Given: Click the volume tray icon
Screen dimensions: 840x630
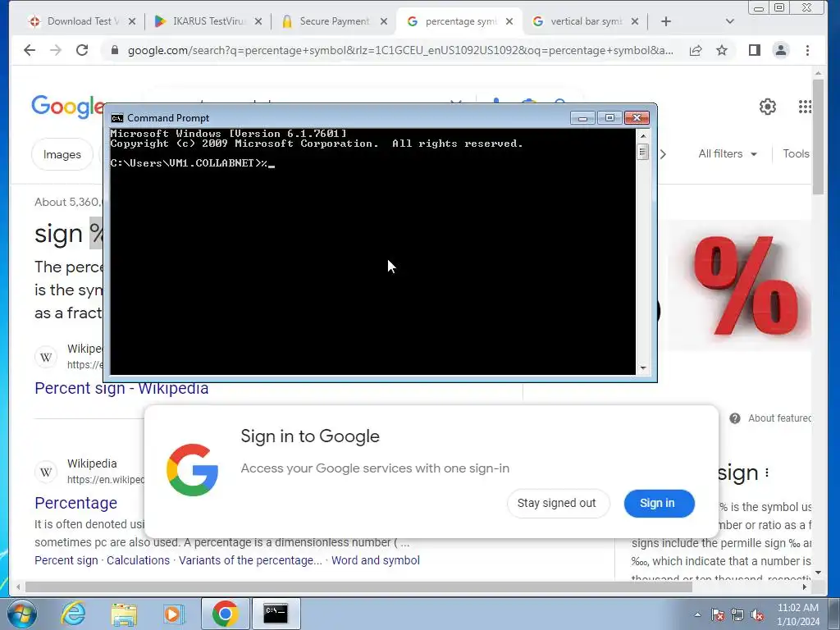Looking at the screenshot, I should click(x=757, y=614).
